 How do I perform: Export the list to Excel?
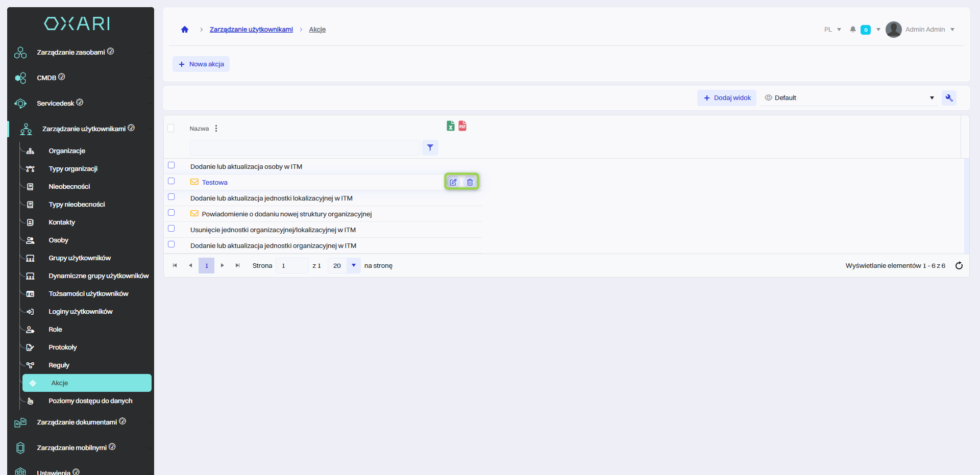pos(451,126)
